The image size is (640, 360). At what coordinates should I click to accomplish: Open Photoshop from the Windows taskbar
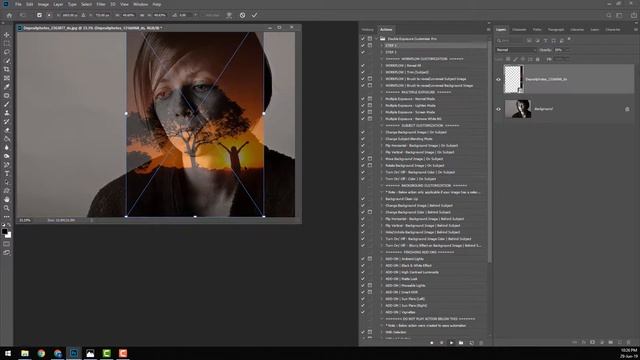(x=74, y=353)
